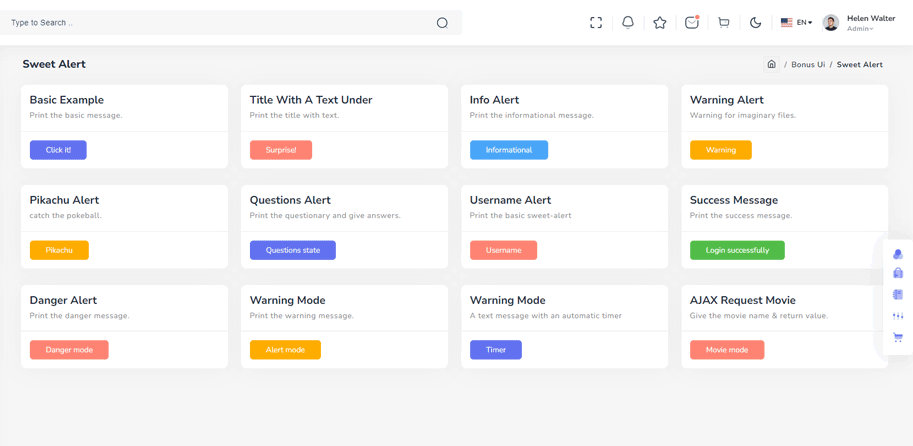The height and width of the screenshot is (446, 913).
Task: Enter fullscreen mode via header icon
Action: [x=596, y=23]
